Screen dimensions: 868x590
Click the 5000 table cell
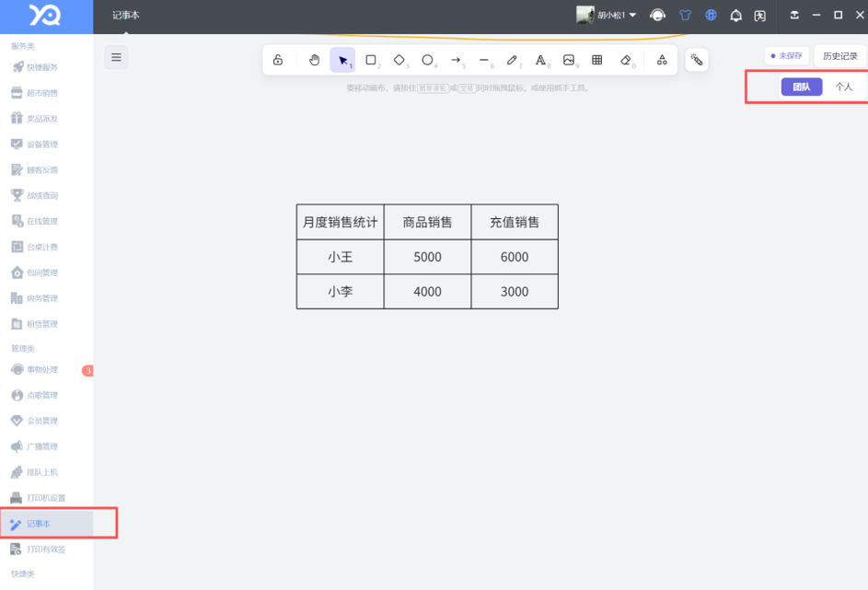427,257
